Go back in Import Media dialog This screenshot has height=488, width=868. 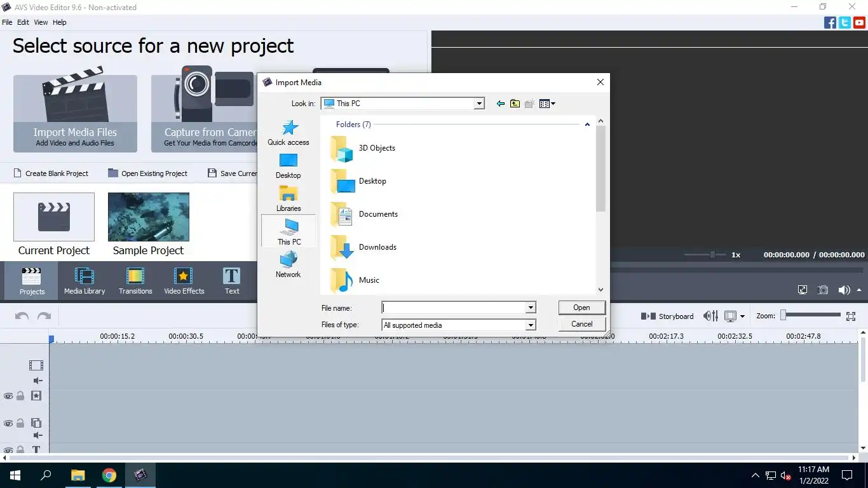501,104
